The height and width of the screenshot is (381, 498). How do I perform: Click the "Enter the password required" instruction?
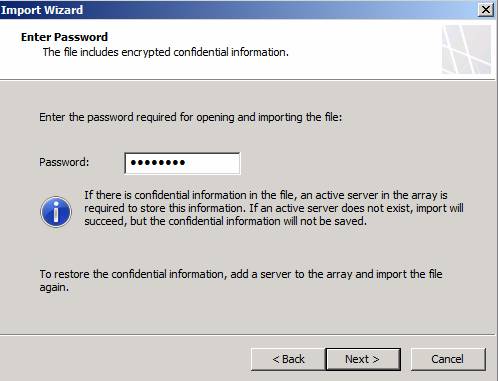coord(191,117)
